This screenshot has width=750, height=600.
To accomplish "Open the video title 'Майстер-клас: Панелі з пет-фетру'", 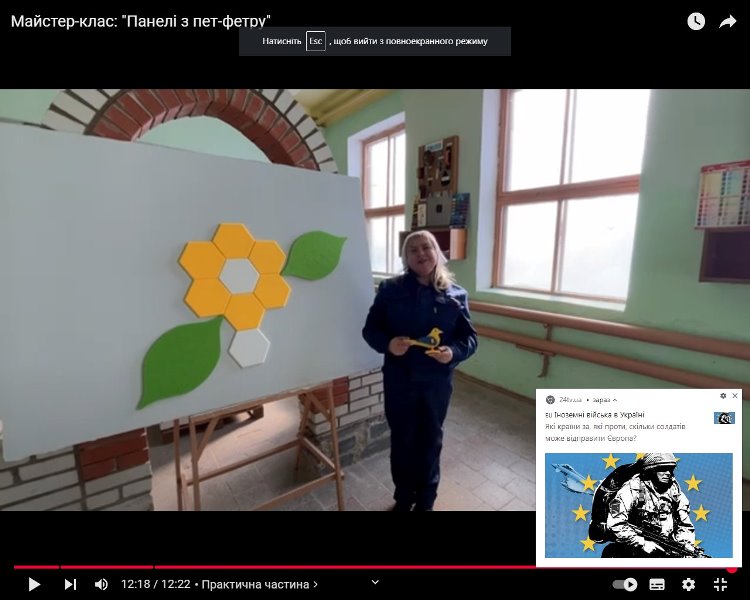I will click(x=141, y=21).
